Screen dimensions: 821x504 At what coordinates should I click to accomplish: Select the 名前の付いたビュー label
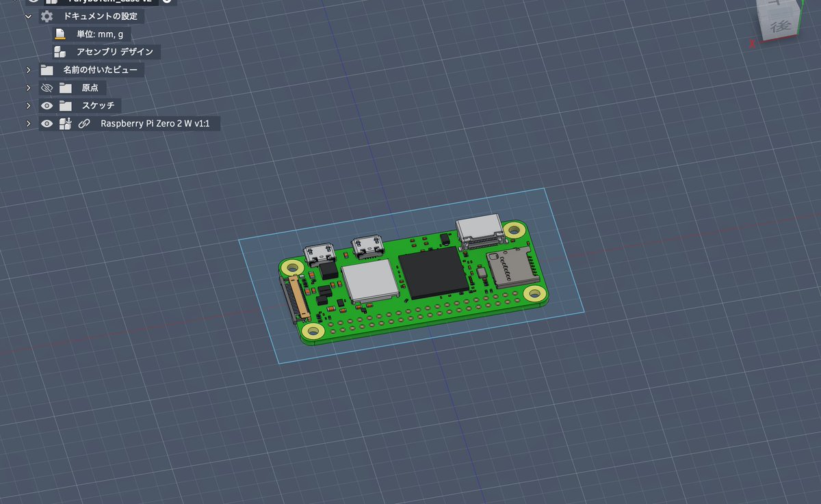tap(101, 70)
